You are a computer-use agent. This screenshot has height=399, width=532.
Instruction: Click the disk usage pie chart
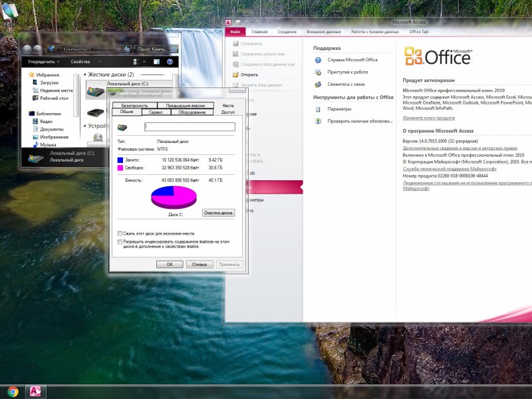(x=174, y=197)
